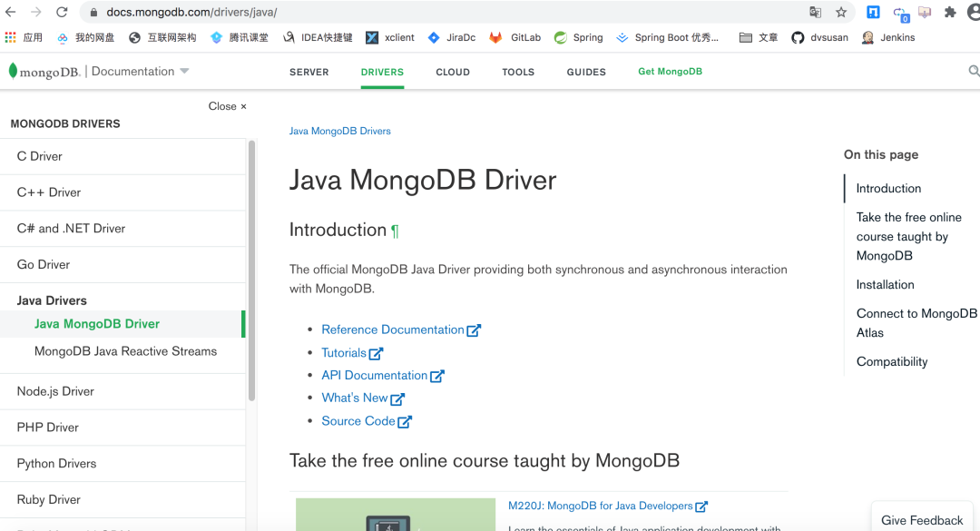Viewport: 980px width, 531px height.
Task: Open the xclient bookmark
Action: tap(390, 37)
